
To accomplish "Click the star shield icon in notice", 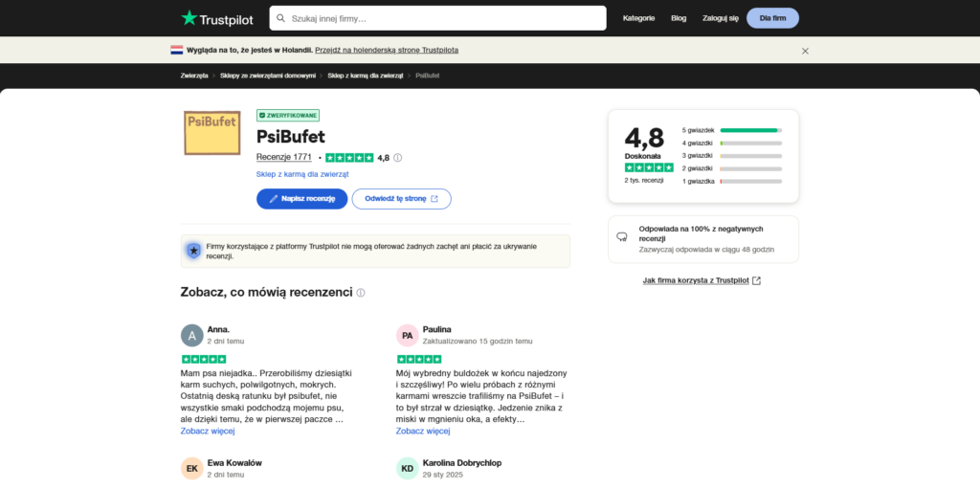I will point(193,251).
